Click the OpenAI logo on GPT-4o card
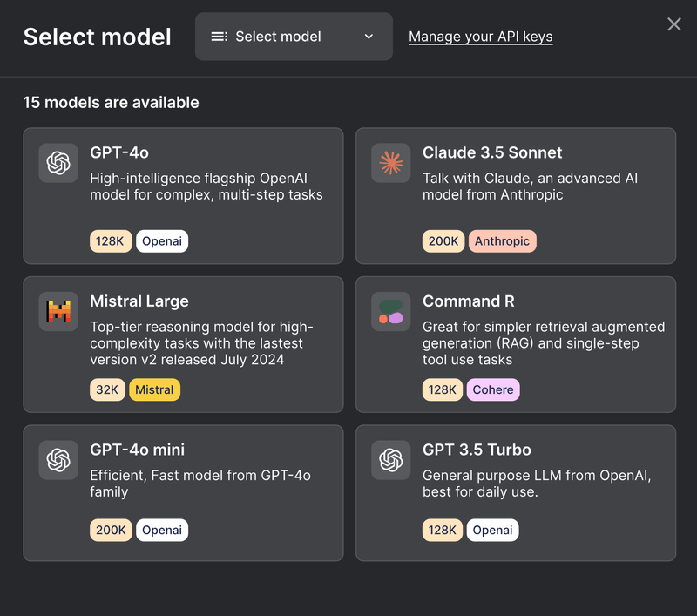This screenshot has height=616, width=697. pos(58,162)
